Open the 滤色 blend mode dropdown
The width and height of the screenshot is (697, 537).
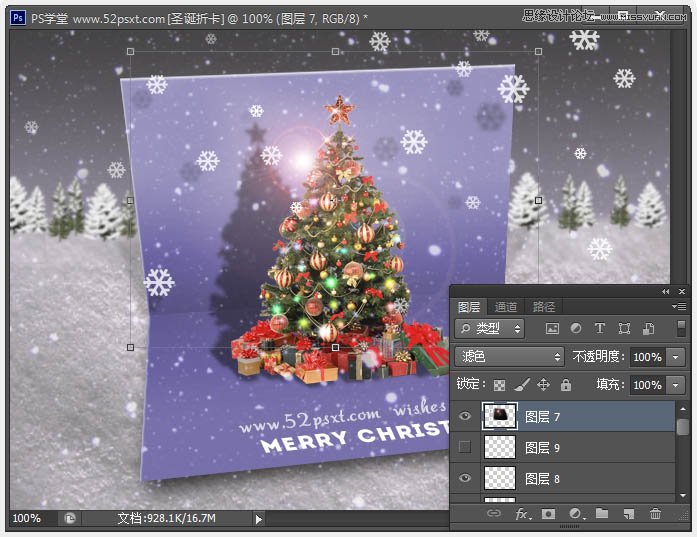(509, 357)
